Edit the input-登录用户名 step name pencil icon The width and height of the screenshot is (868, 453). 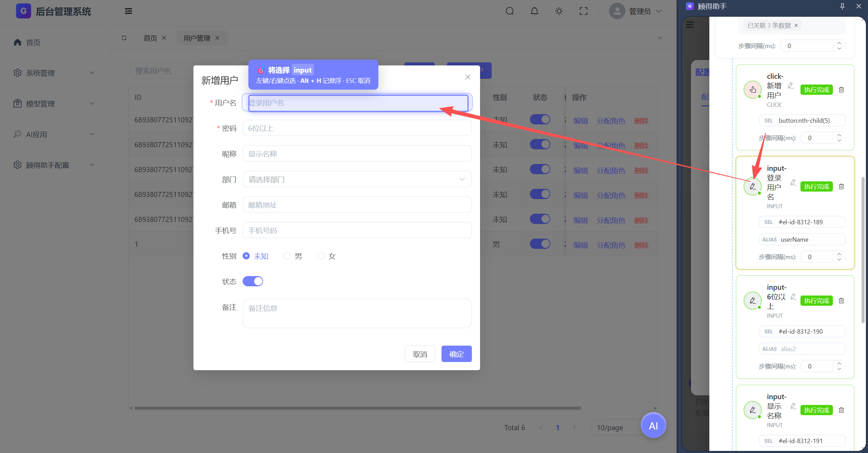pyautogui.click(x=793, y=182)
